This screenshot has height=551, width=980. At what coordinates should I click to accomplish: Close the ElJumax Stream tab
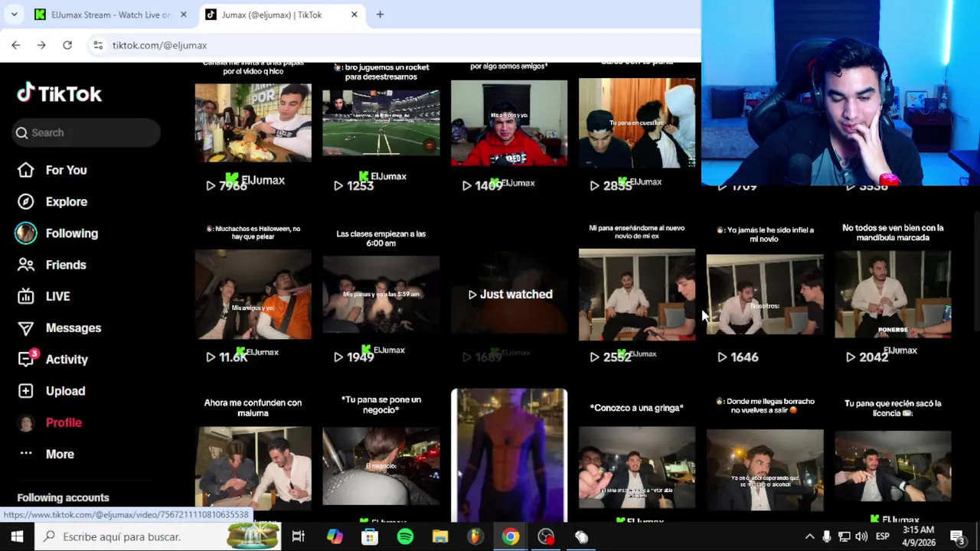coord(183,15)
